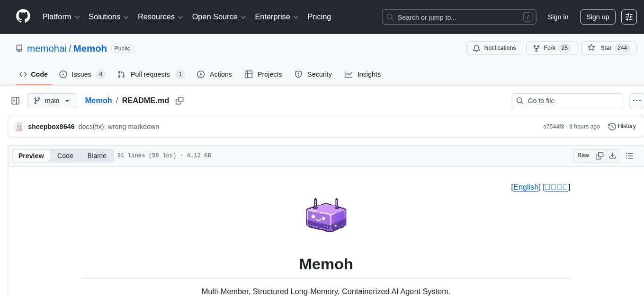This screenshot has width=644, height=296.
Task: Open commit a7544f8 details
Action: pyautogui.click(x=554, y=126)
